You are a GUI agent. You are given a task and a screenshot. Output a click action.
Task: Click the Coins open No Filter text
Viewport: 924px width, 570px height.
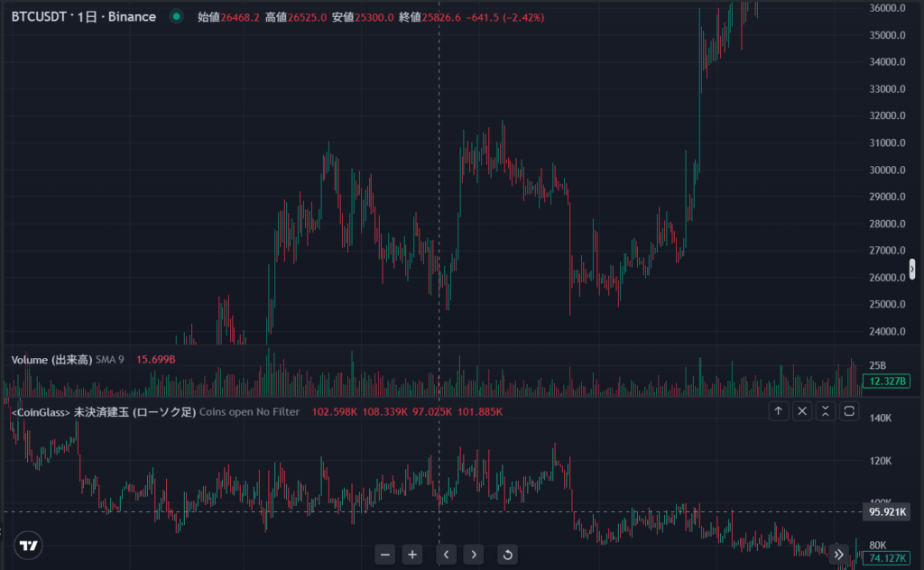(249, 411)
